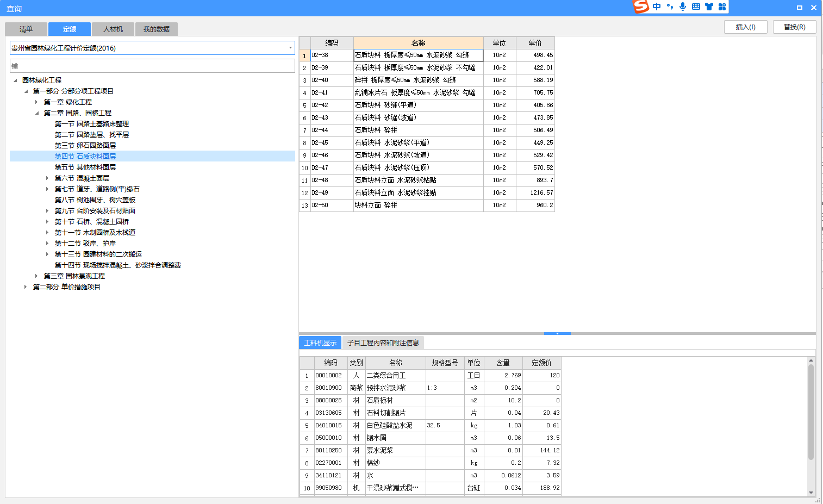This screenshot has width=823, height=504.
Task: Select 石质块料 碎拼 row D2-44
Action: coord(427,130)
